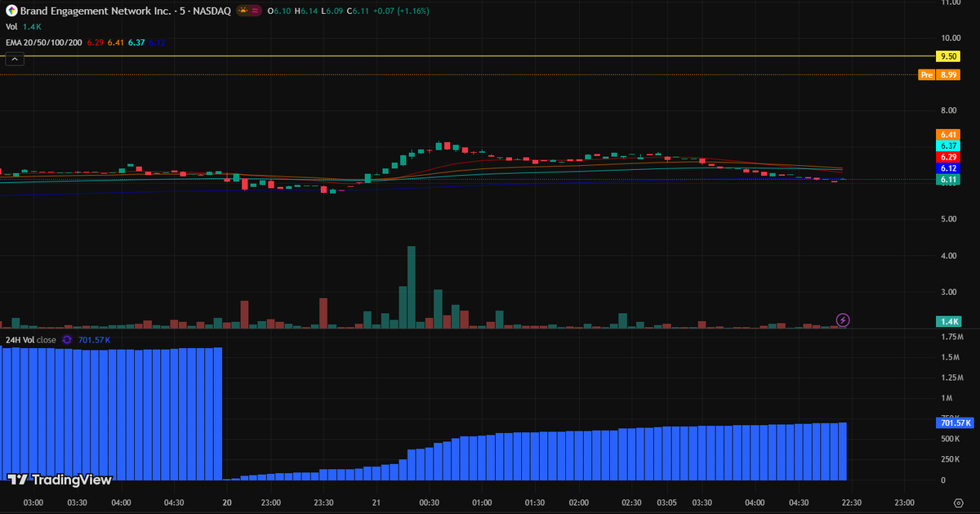Click the Pre 8.99 pre-market price label
Screen dimensions: 980x514
point(938,74)
